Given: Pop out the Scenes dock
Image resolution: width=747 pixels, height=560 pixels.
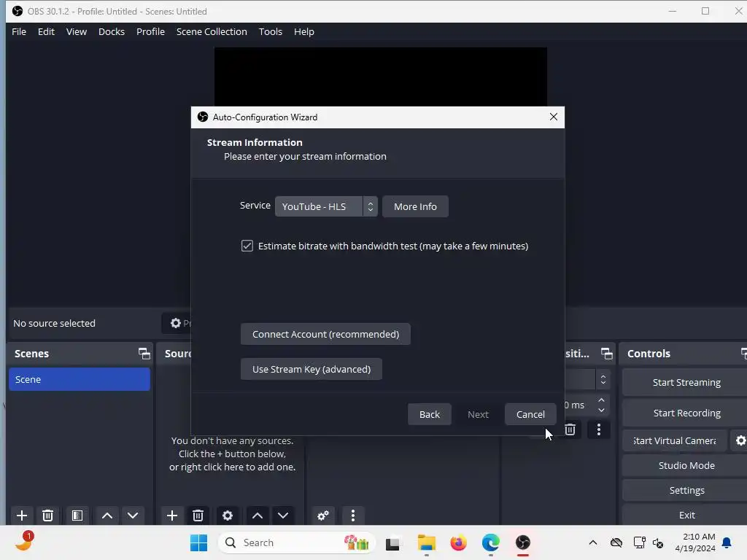Looking at the screenshot, I should 144,354.
